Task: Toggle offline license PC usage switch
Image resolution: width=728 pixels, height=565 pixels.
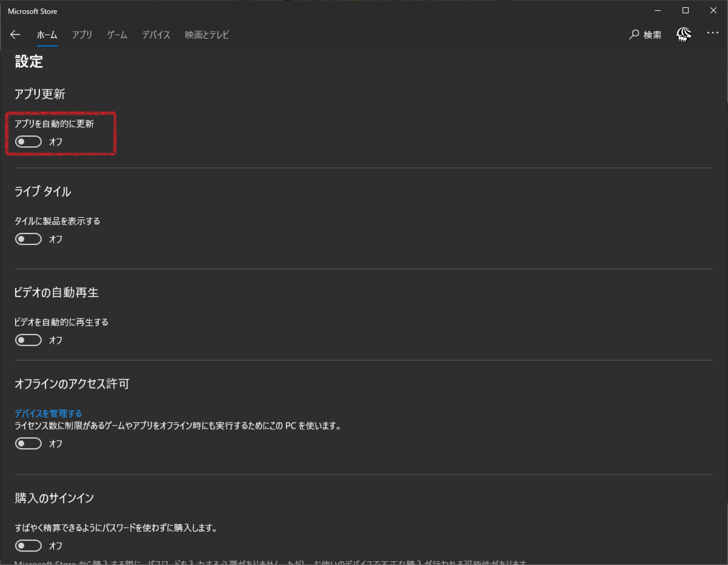Action: [x=29, y=444]
